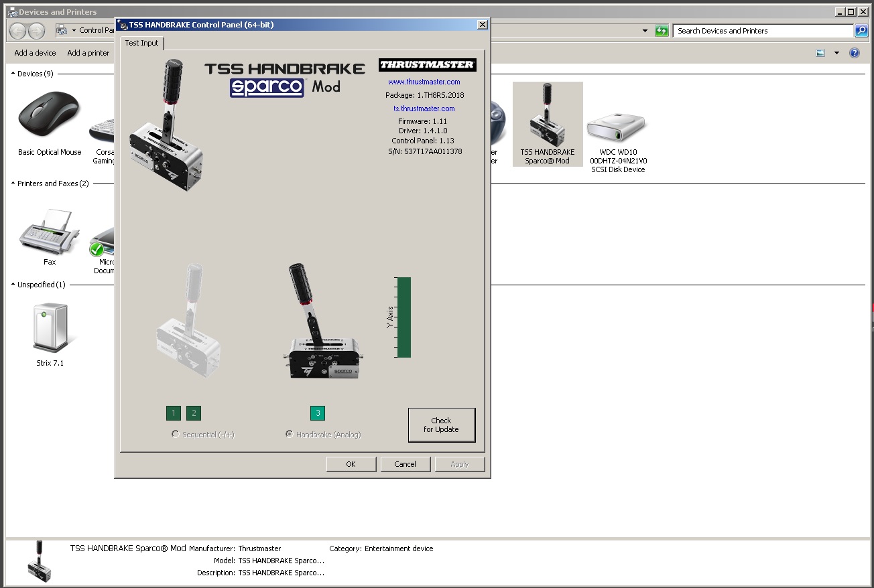This screenshot has width=874, height=588.
Task: Click the handbrake thumbnail in details pane
Action: (x=39, y=561)
